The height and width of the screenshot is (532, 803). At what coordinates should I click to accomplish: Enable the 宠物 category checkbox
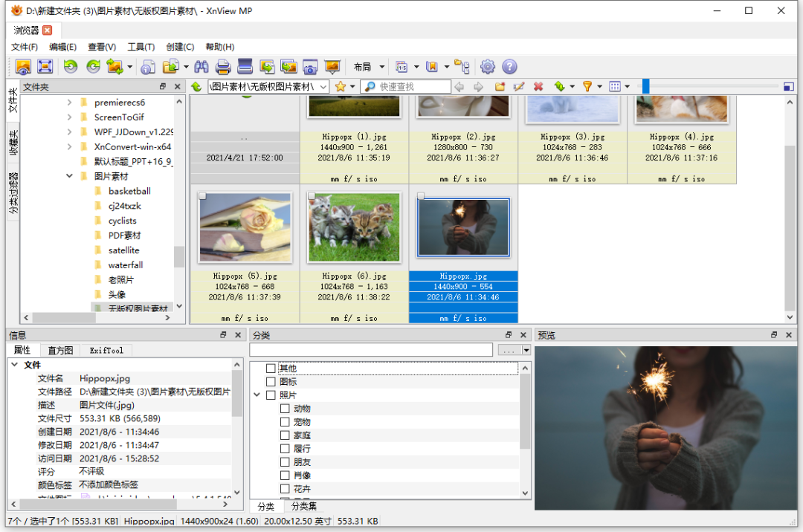[x=285, y=422]
